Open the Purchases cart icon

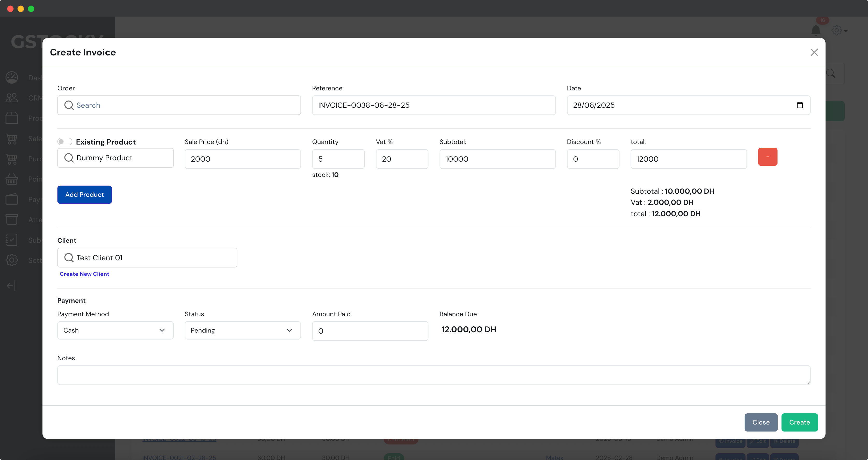12,159
